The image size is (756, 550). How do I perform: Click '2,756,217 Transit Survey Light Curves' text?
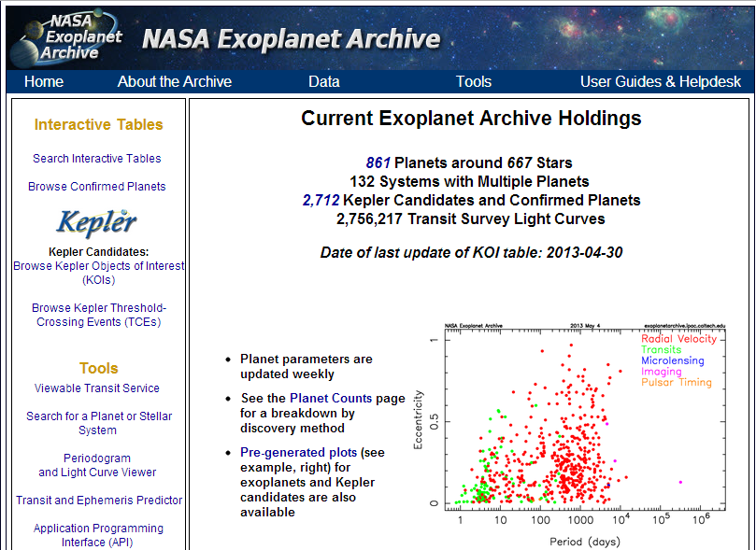[x=471, y=219]
